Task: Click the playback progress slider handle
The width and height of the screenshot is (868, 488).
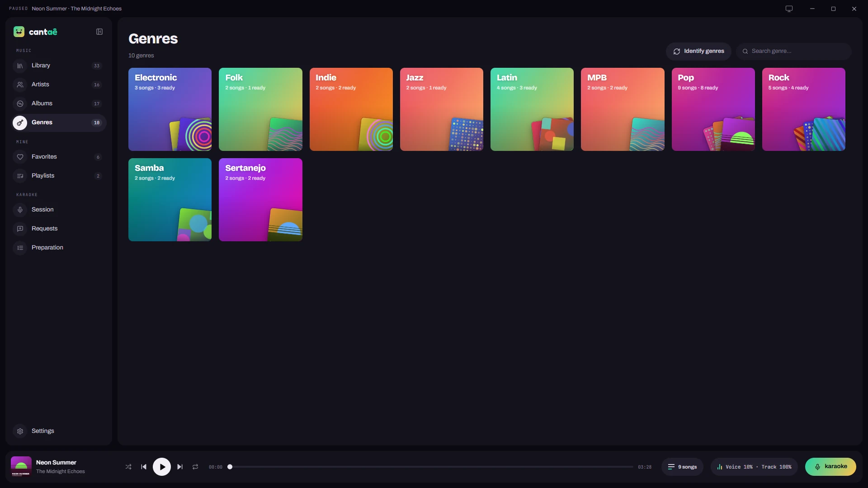Action: pyautogui.click(x=230, y=467)
